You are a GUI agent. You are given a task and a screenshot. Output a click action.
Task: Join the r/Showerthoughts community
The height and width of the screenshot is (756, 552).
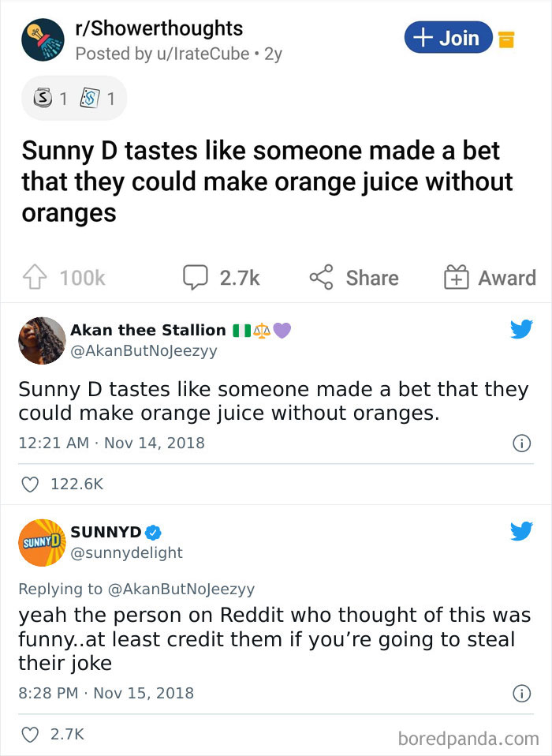[x=449, y=37]
